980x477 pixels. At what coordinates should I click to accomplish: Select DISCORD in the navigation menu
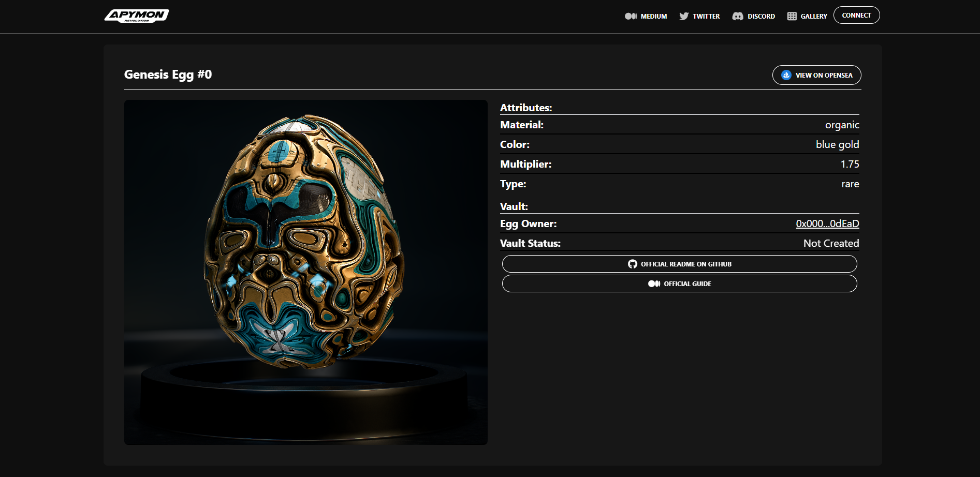(760, 16)
